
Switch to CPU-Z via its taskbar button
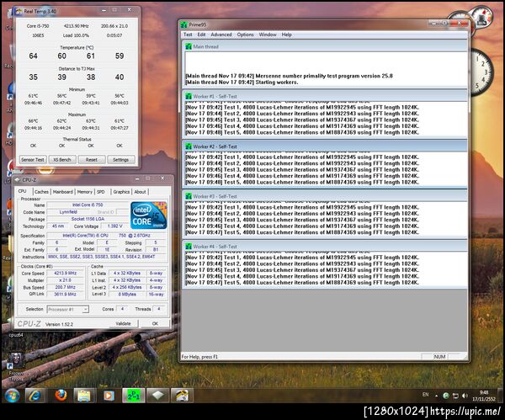[157, 396]
